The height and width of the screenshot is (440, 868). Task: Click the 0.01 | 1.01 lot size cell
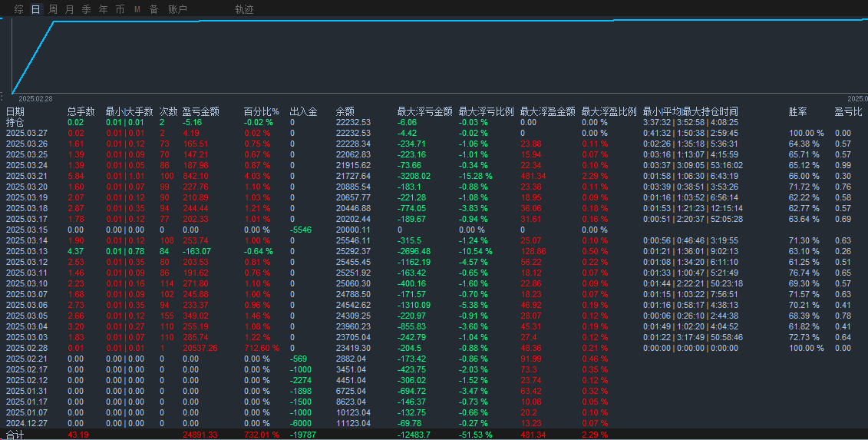(125, 176)
